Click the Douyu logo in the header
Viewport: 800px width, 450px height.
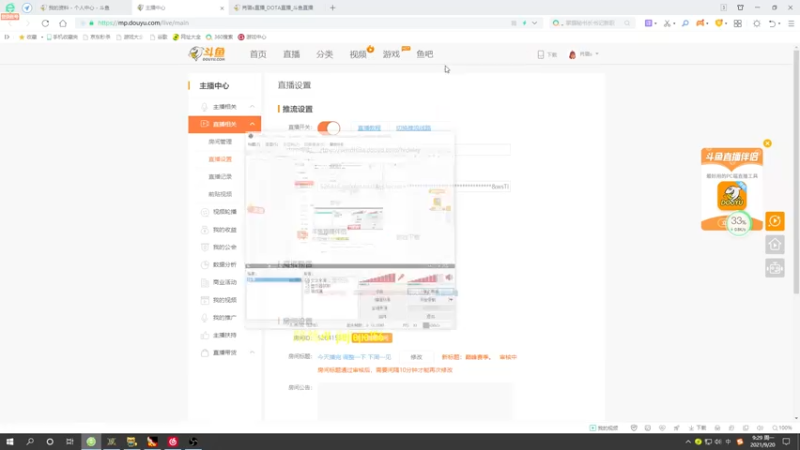pos(207,54)
